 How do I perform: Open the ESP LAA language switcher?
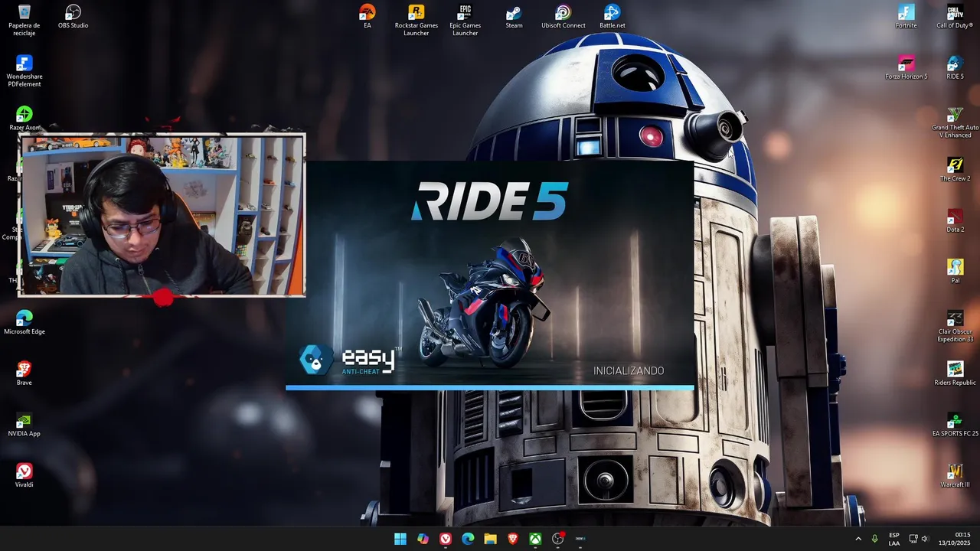[894, 539]
